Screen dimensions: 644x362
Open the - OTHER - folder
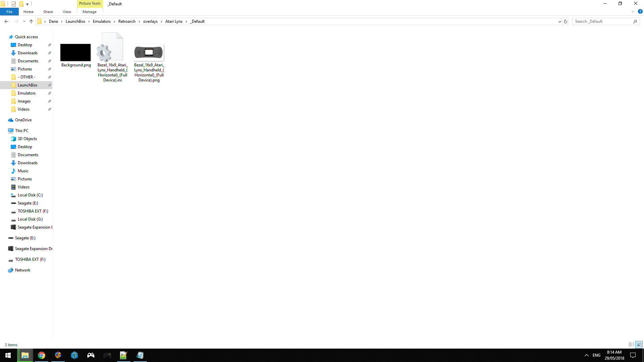[x=26, y=77]
